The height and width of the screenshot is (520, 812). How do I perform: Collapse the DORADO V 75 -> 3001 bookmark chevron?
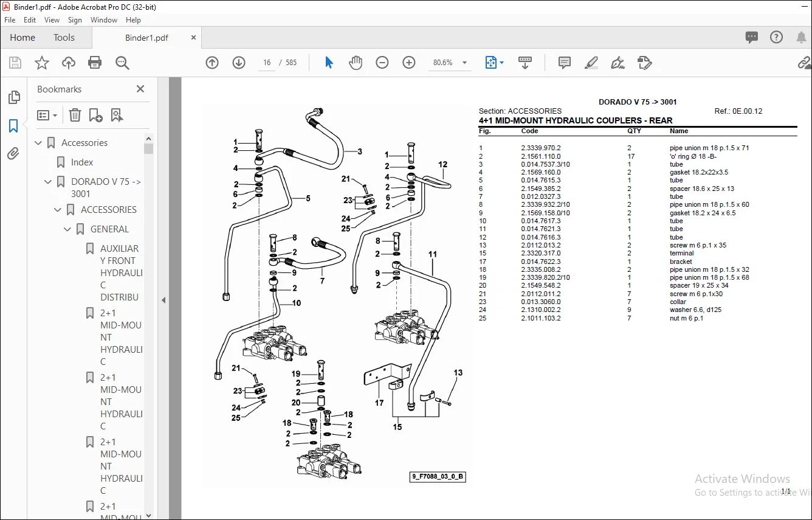(49, 182)
